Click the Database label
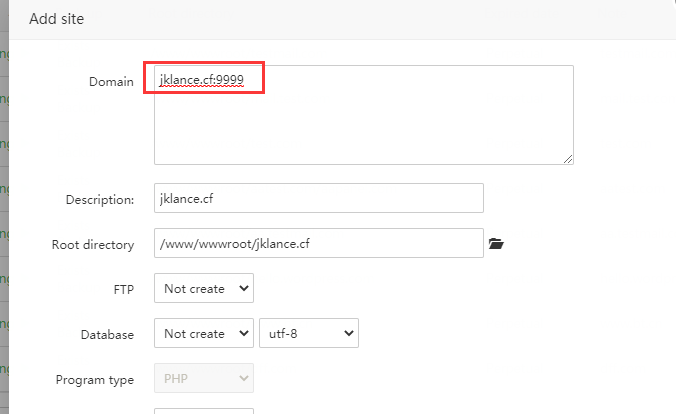 [x=107, y=335]
